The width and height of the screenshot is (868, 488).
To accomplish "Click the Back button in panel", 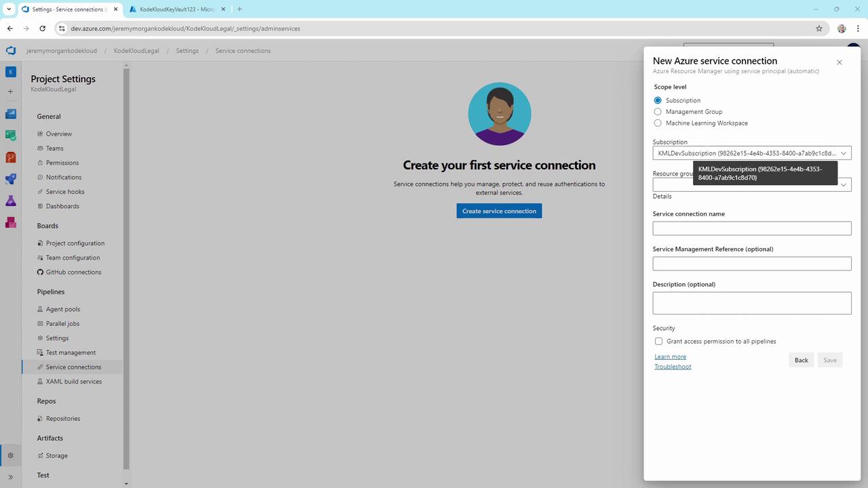I will pos(801,361).
